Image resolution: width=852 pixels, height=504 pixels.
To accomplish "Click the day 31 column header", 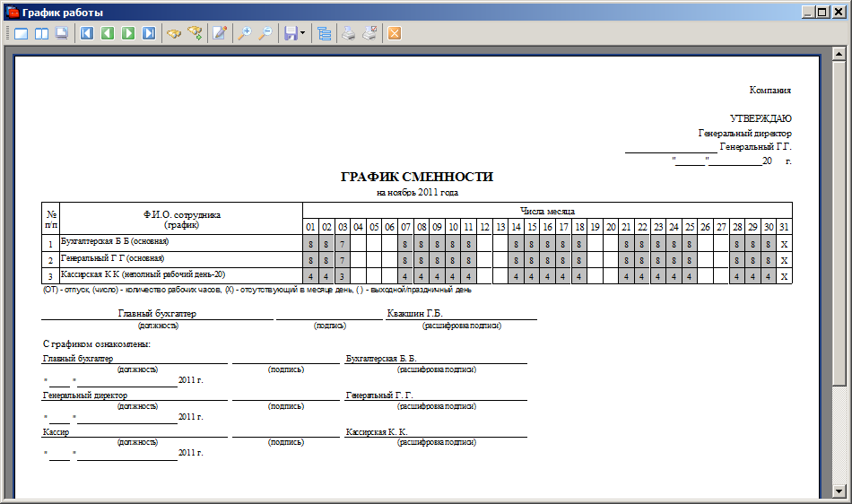I will click(784, 227).
